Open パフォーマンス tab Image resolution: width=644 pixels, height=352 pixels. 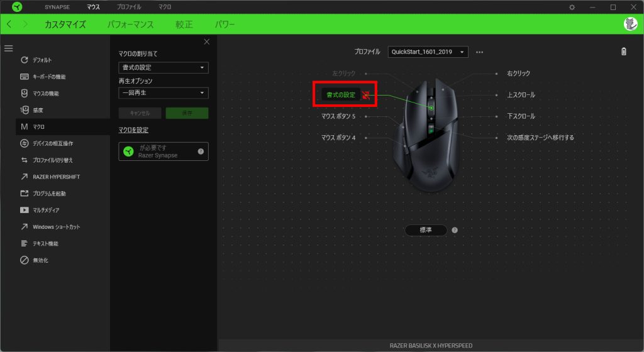[131, 25]
